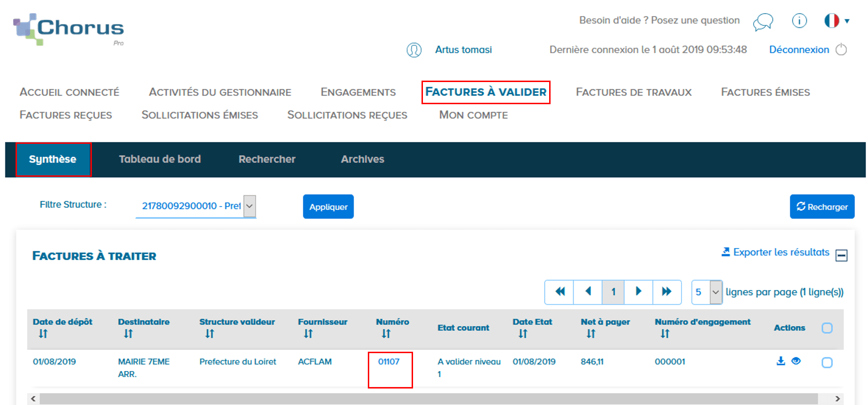Click the power icon next to Déconnexion
Screen dimensions: 868x405
(x=841, y=50)
